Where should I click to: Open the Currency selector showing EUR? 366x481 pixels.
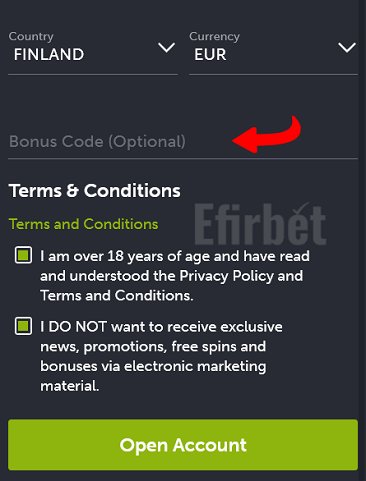tap(273, 52)
